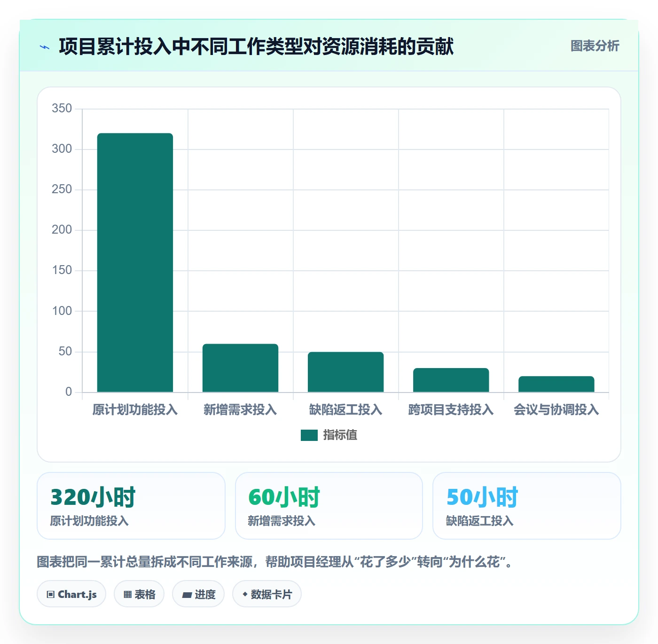Click the grid icon in 表格 chip
This screenshot has width=658, height=644.
click(127, 595)
